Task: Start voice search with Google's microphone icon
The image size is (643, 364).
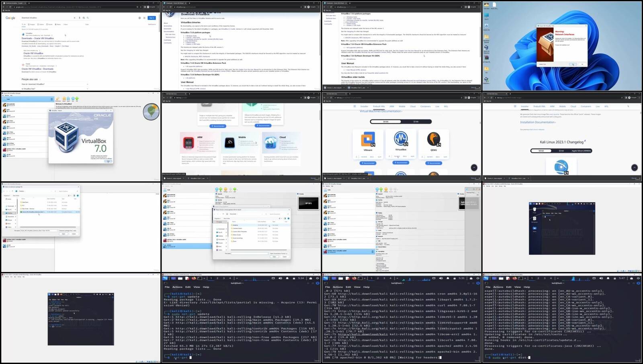Action: click(80, 18)
